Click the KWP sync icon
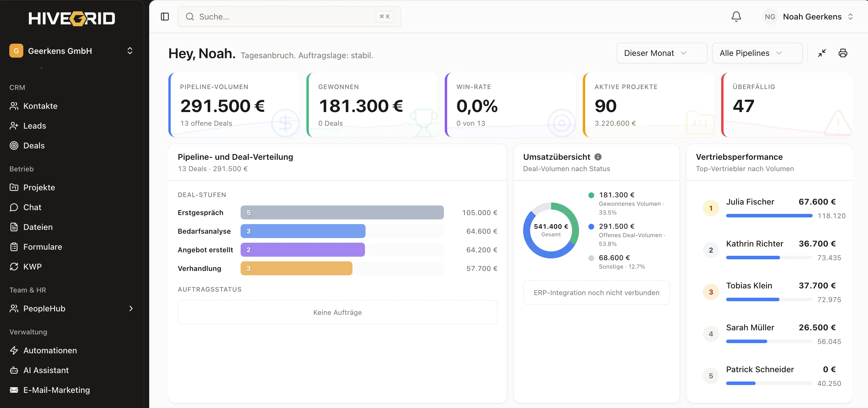Viewport: 868px width, 408px height. click(14, 267)
